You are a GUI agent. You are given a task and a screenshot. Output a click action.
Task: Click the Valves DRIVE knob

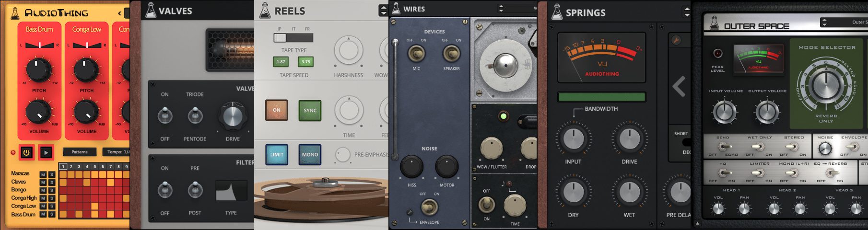click(x=233, y=116)
